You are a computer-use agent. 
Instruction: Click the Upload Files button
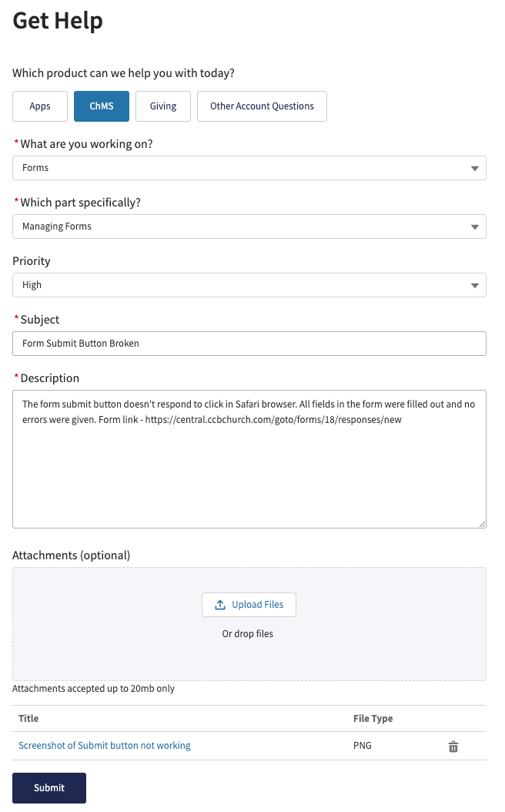pyautogui.click(x=249, y=605)
